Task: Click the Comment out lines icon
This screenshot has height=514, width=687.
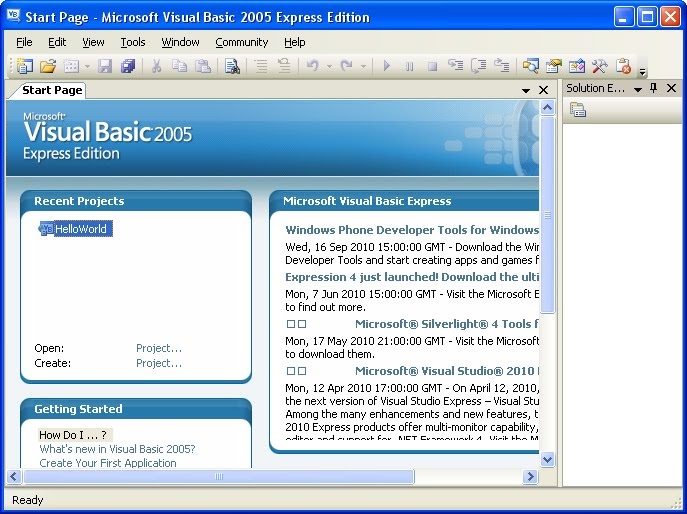Action: (x=261, y=66)
